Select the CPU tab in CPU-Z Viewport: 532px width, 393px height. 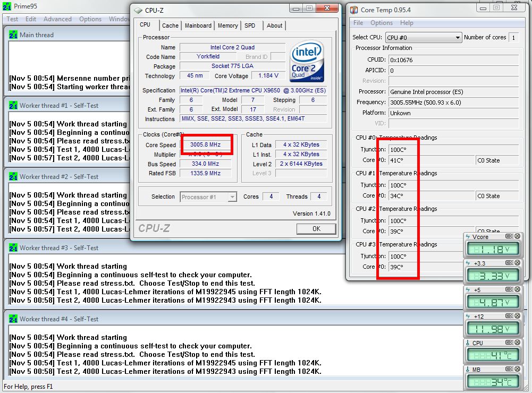[145, 25]
